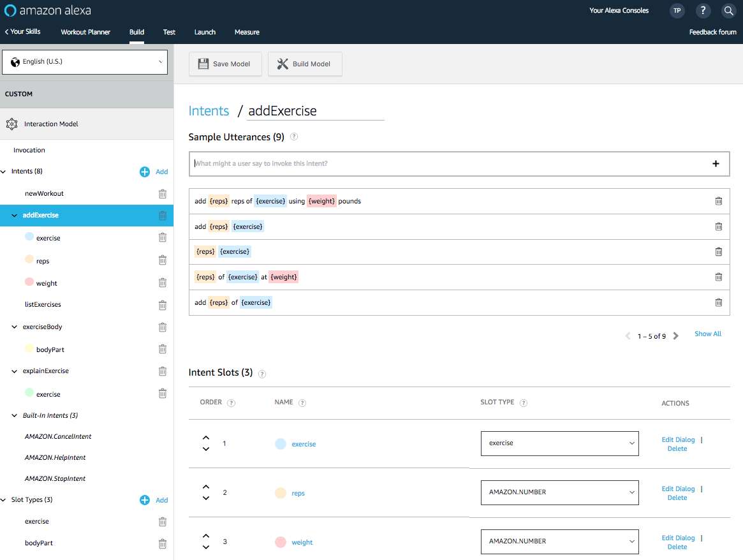The width and height of the screenshot is (743, 560).
Task: Switch to the Build tab
Action: pyautogui.click(x=136, y=33)
